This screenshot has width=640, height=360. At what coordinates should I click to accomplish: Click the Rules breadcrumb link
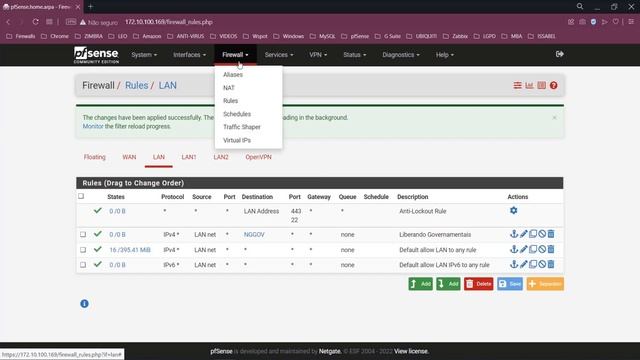pyautogui.click(x=136, y=85)
